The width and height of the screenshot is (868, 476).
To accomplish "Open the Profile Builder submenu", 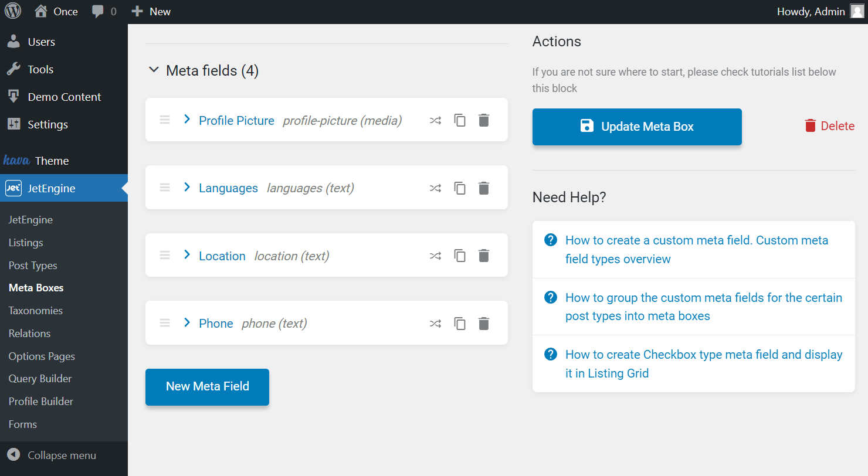I will (x=40, y=402).
